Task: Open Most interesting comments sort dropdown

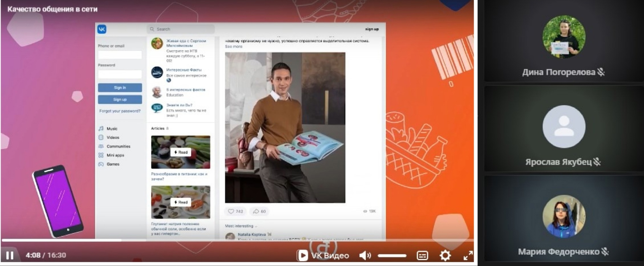Action: point(241,226)
